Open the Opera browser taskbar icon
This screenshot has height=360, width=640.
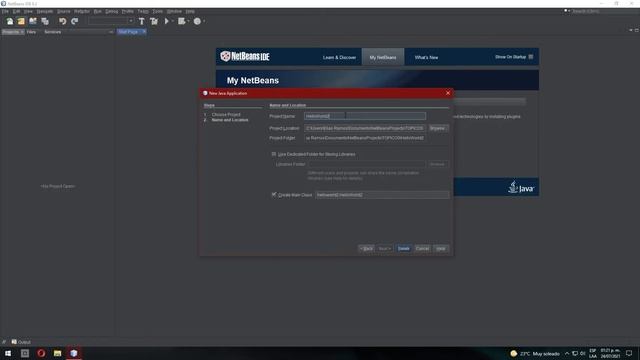tap(41, 353)
